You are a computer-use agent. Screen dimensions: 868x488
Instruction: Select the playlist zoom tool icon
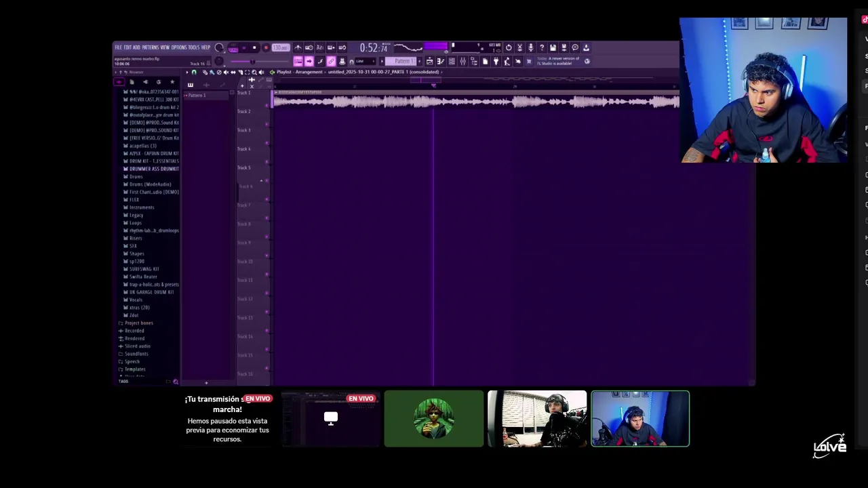254,73
